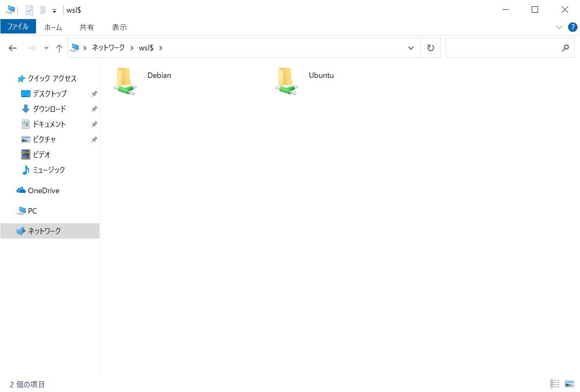Click the new folder quick access icon
580x392 pixels.
tap(43, 10)
